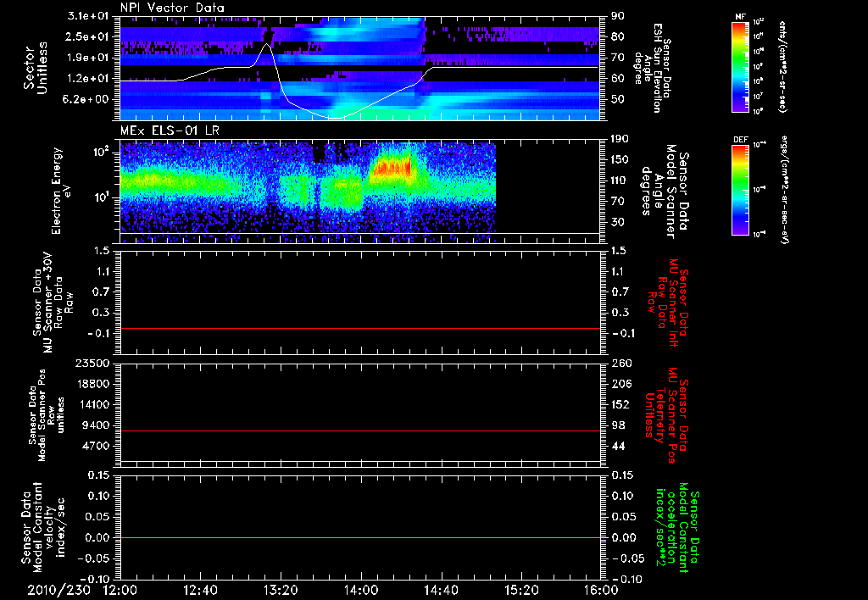Click the "NF" color bar label
This screenshot has width=868, height=600.
tap(740, 17)
